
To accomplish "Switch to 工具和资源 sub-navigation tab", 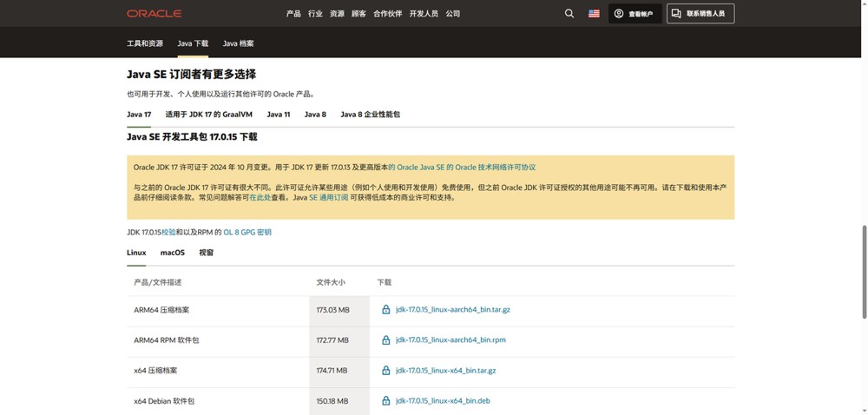I will pyautogui.click(x=145, y=43).
